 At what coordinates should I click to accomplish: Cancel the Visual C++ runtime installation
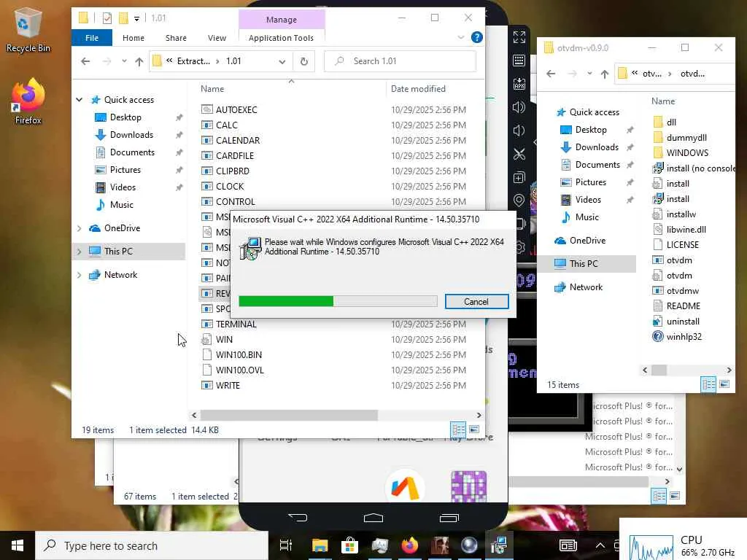coord(476,301)
